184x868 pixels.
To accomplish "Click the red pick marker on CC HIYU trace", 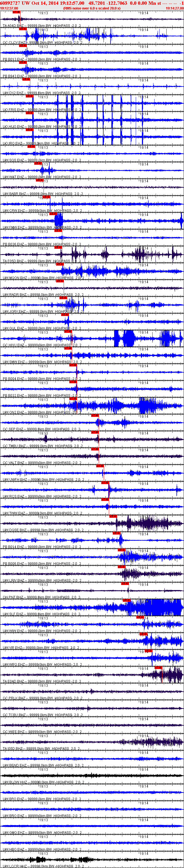I will (x=68, y=331).
